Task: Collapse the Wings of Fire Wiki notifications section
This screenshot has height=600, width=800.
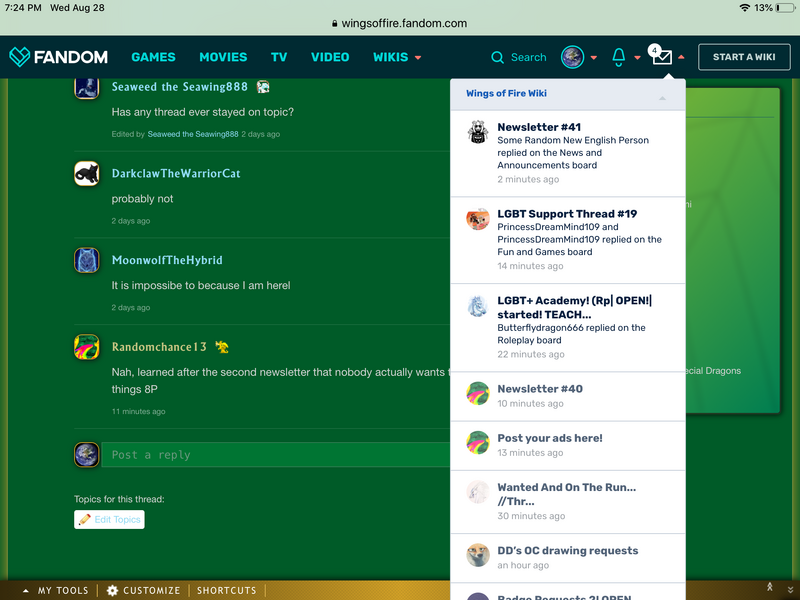Action: [661, 98]
